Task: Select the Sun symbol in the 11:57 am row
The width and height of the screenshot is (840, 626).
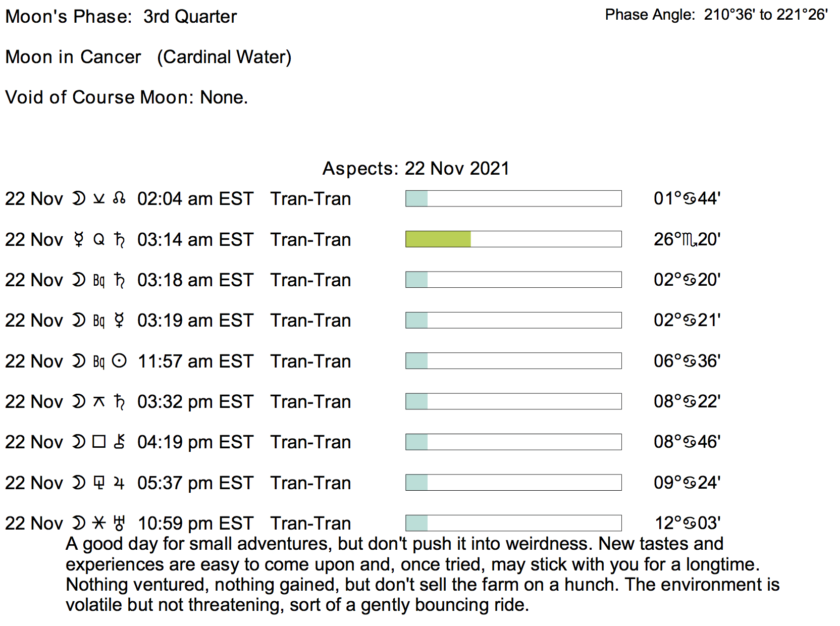Action: 119,361
